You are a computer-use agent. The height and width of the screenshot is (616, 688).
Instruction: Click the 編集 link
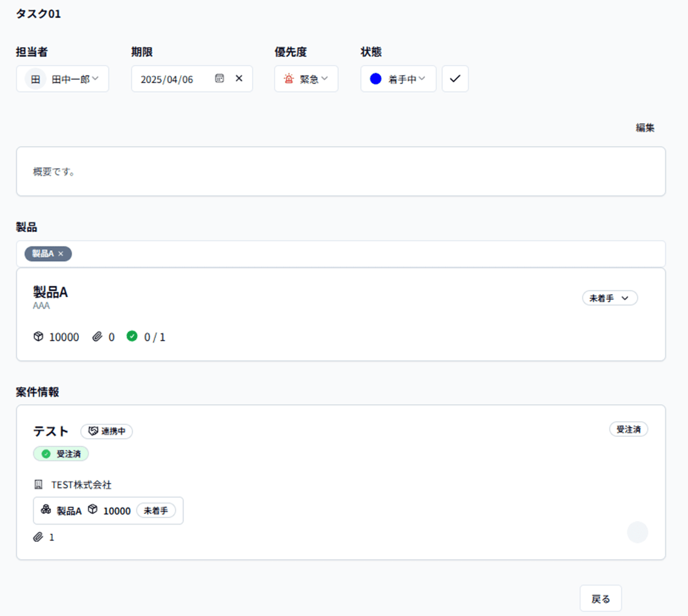click(645, 128)
